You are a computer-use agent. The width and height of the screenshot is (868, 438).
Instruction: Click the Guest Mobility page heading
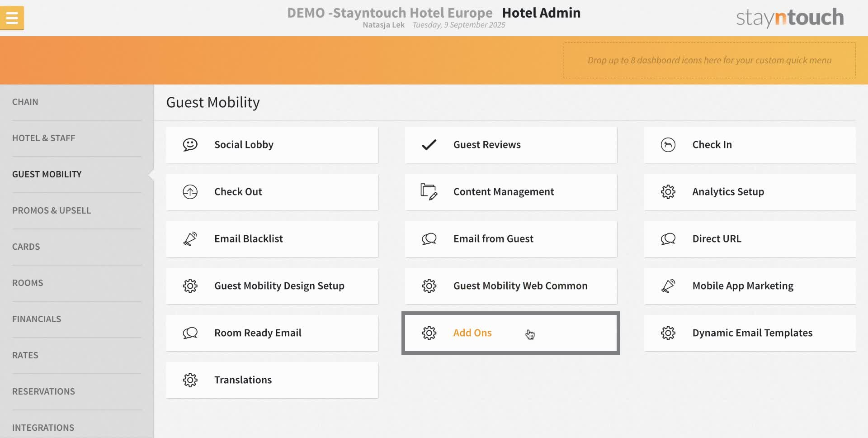213,102
